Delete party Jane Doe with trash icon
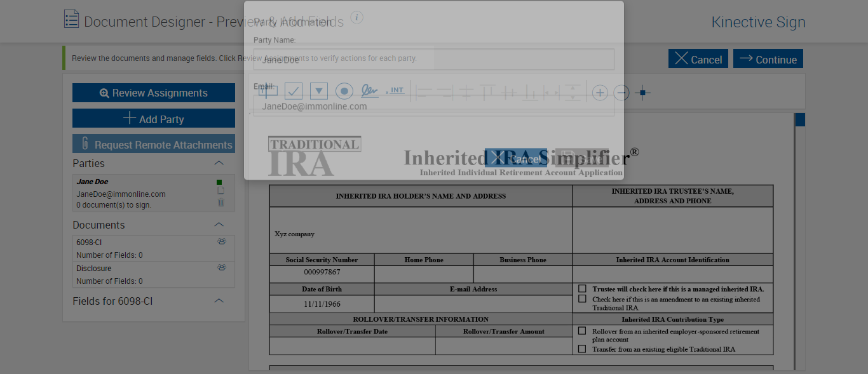 (x=220, y=203)
